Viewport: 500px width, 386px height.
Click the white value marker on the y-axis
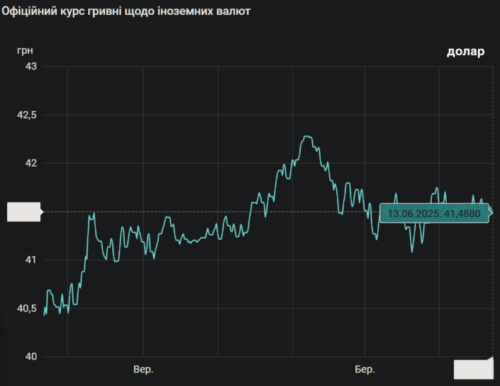click(x=24, y=212)
